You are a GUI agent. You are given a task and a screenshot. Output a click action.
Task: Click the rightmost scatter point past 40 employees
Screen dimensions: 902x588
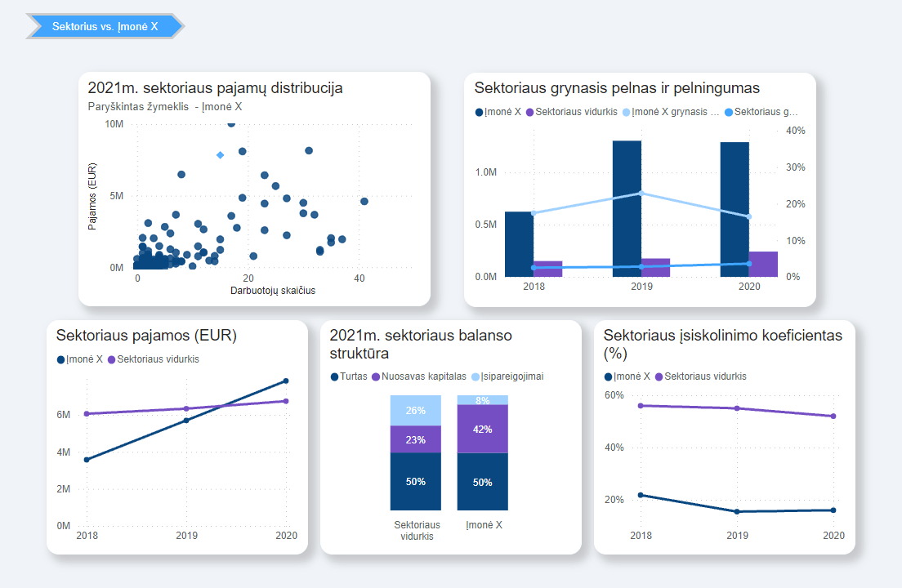364,201
